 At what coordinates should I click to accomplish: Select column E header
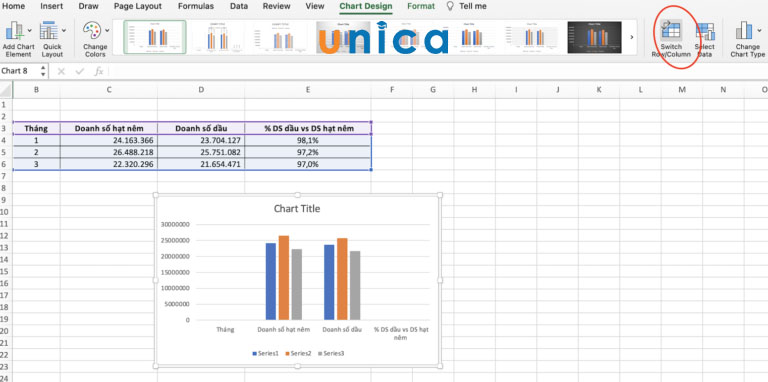(308, 90)
